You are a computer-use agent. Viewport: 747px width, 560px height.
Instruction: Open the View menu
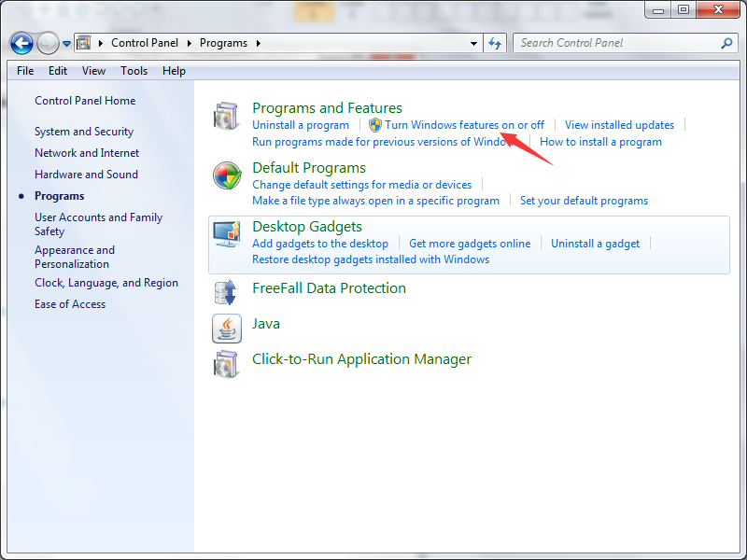93,71
